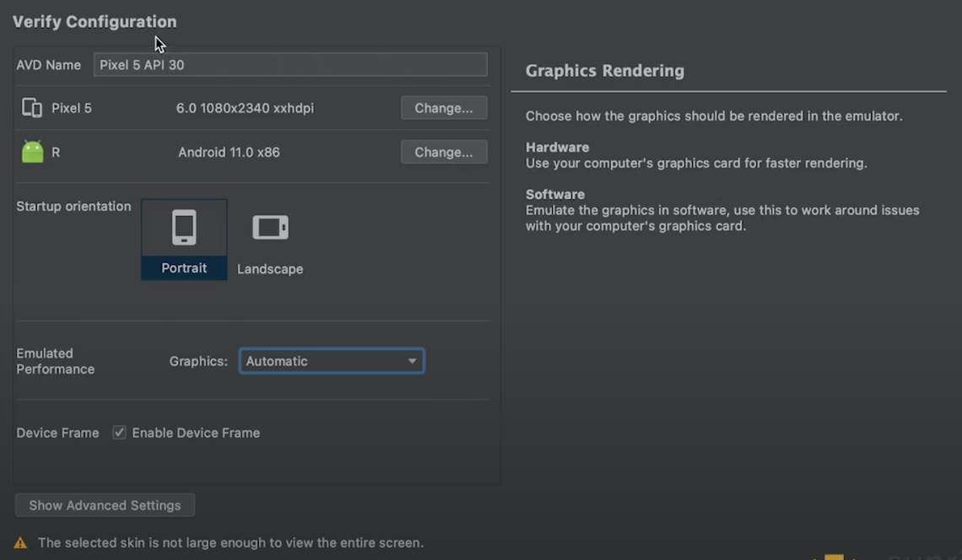Select the Portrait orientation icon
This screenshot has height=560, width=962.
click(184, 228)
